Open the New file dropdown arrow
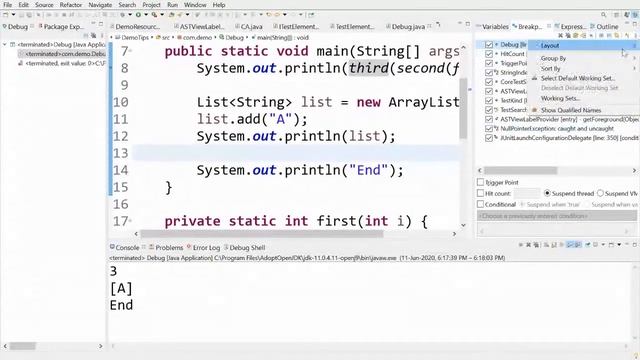Screen dimensions: 640x360 point(13,15)
